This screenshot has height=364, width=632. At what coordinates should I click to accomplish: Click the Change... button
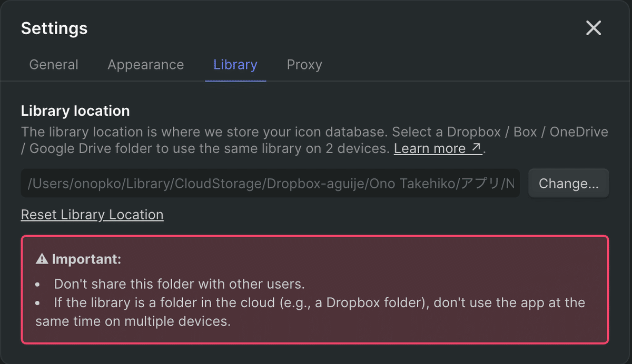click(569, 183)
